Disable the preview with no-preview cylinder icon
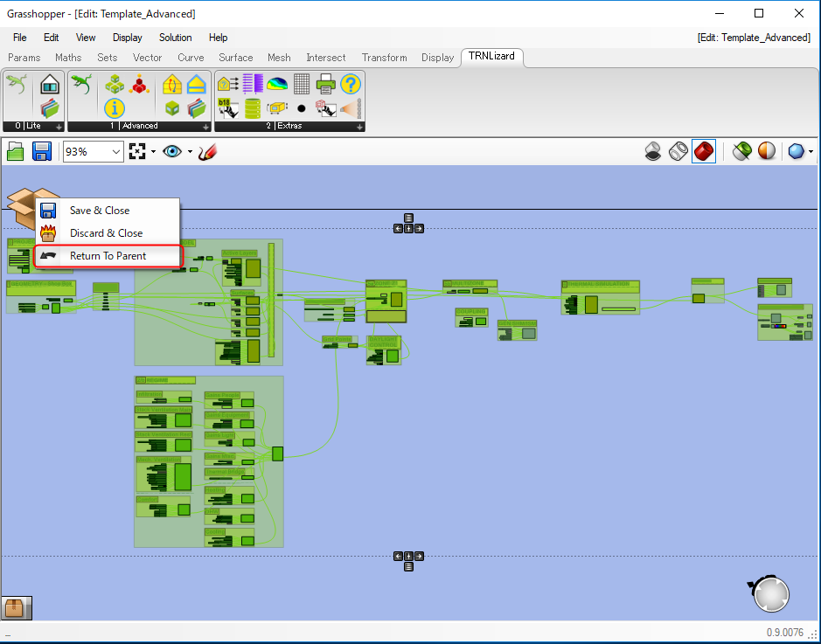The image size is (821, 644). tap(653, 152)
